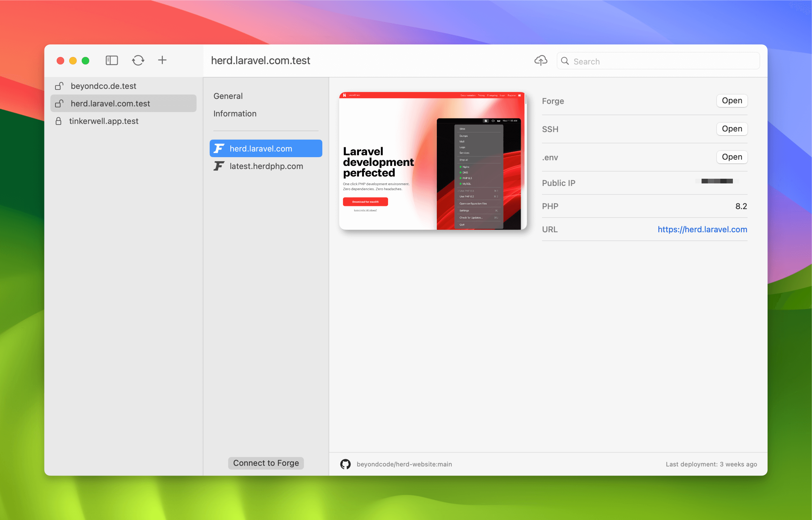The image size is (812, 520).
Task: Select the General tab
Action: (228, 96)
